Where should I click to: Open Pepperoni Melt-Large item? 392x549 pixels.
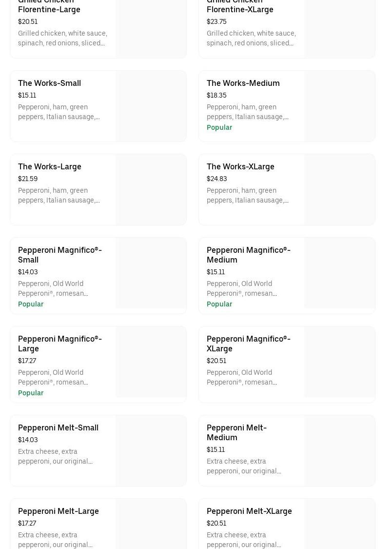(x=58, y=511)
